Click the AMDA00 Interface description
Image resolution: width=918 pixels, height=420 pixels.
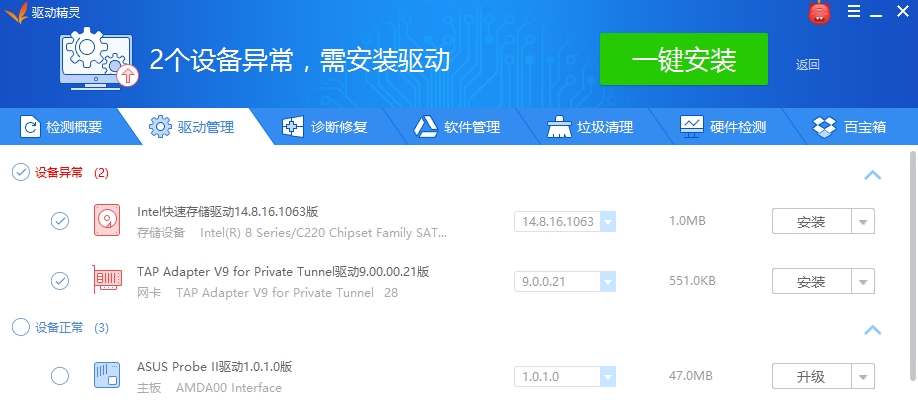point(229,388)
